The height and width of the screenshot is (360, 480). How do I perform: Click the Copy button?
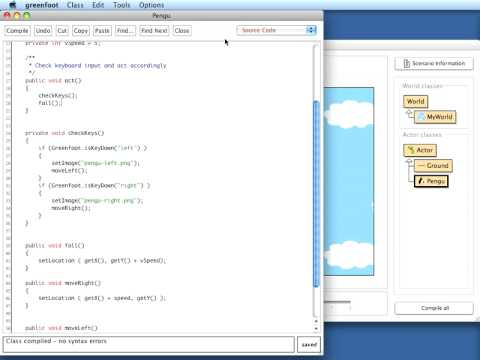[81, 30]
